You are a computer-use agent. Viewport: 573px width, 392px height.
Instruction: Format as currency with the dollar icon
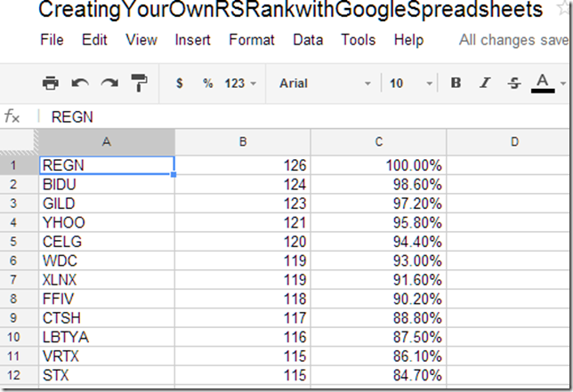pos(180,84)
